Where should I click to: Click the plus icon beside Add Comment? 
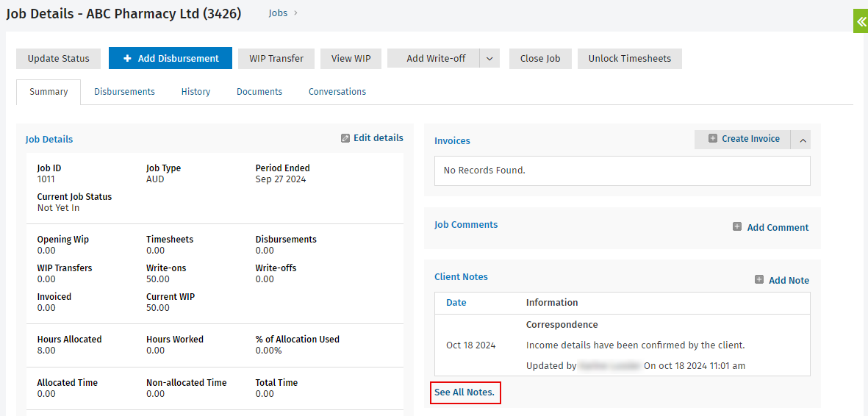click(736, 226)
